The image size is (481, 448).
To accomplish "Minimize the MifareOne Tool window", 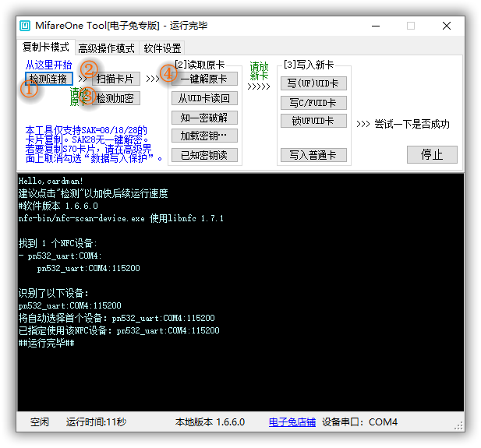I will pos(376,26).
